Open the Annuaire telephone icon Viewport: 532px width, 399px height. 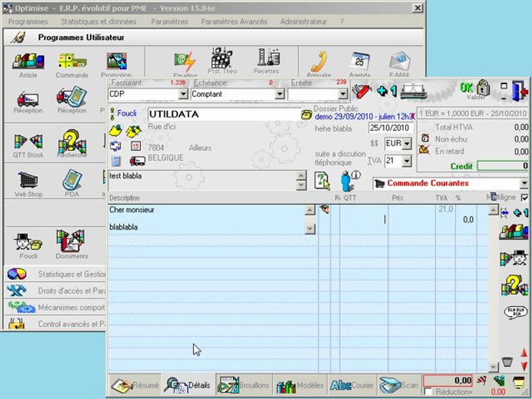319,61
